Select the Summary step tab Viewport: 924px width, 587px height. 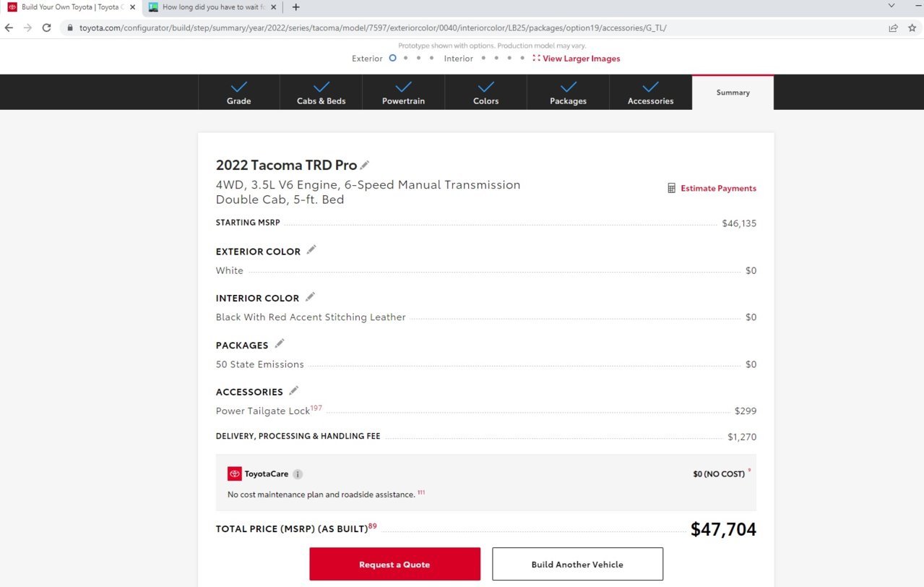pyautogui.click(x=733, y=93)
